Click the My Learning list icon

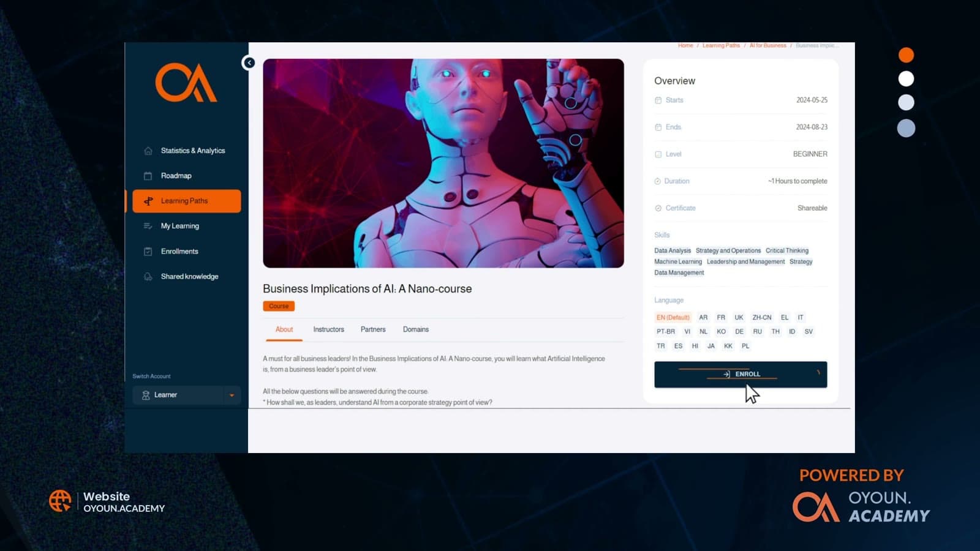[148, 226]
